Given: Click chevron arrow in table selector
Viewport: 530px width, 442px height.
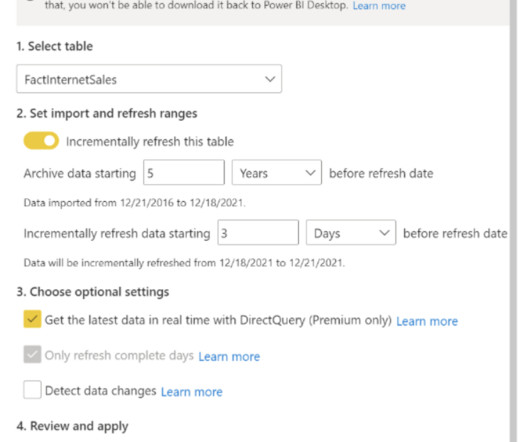Looking at the screenshot, I should tap(270, 79).
